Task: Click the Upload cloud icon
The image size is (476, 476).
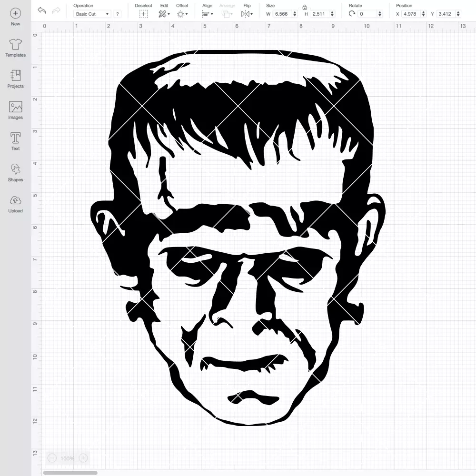Action: pyautogui.click(x=16, y=200)
